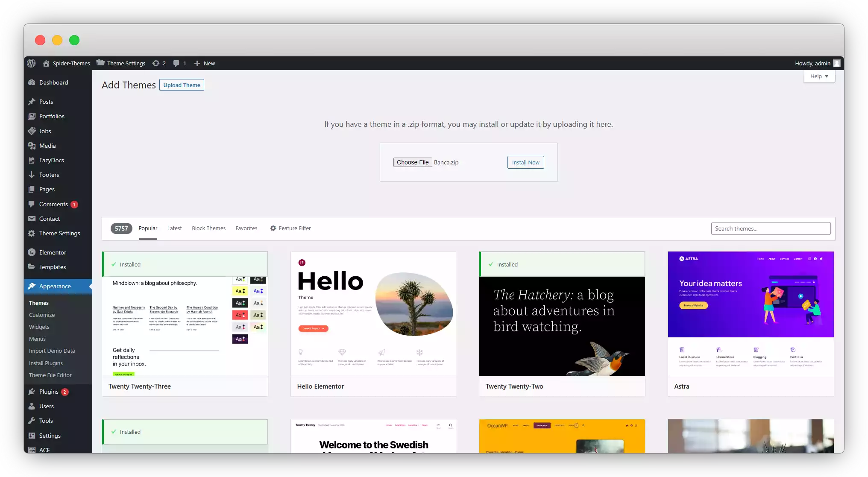Click the Upload Theme button
Screen dimensions: 868x477
tap(182, 85)
